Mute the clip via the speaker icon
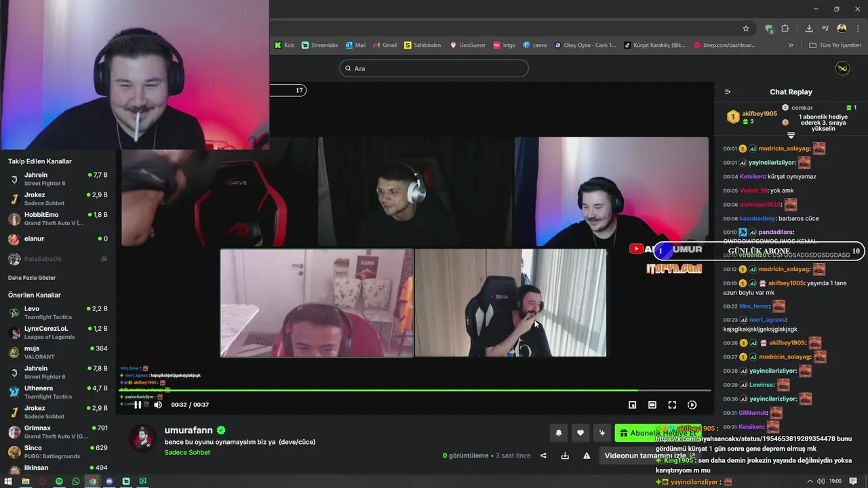The width and height of the screenshot is (868, 488). 158,405
